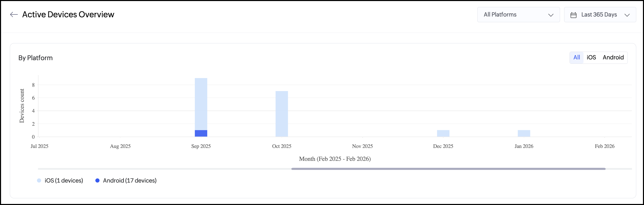Image resolution: width=644 pixels, height=205 pixels.
Task: Click the chart horizontal scrollbar thumb
Action: [x=448, y=169]
